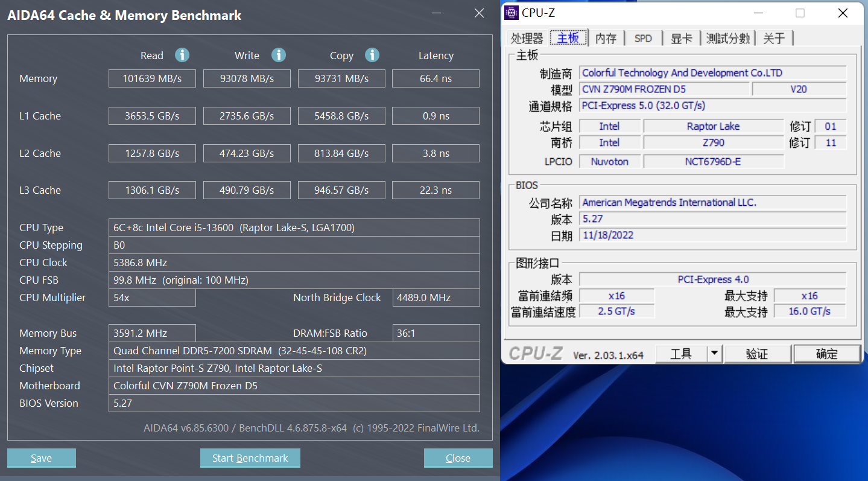Click the L3 Cache Write value 490.79 GB/s
868x481 pixels.
(247, 190)
